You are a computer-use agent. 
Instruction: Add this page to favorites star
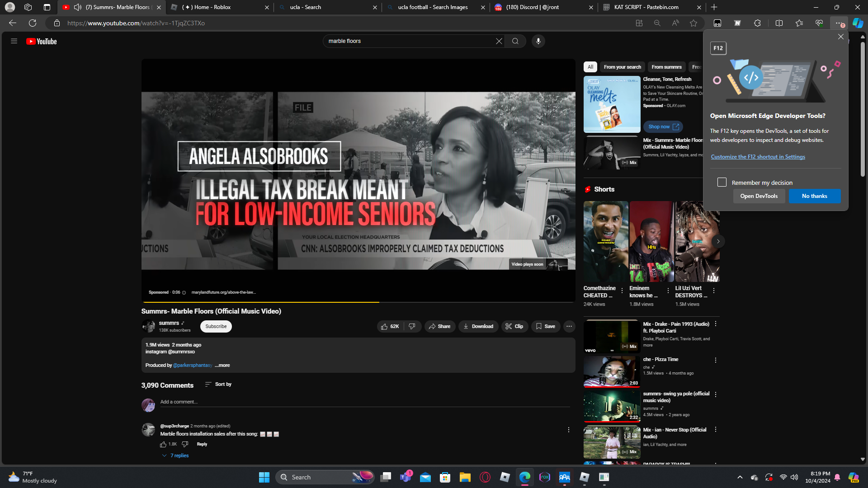(693, 23)
